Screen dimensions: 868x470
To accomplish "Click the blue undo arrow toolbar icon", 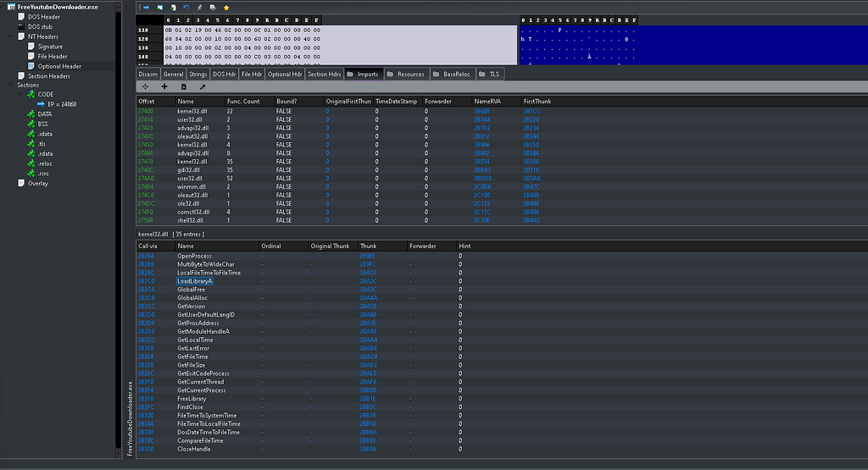I will pyautogui.click(x=186, y=8).
